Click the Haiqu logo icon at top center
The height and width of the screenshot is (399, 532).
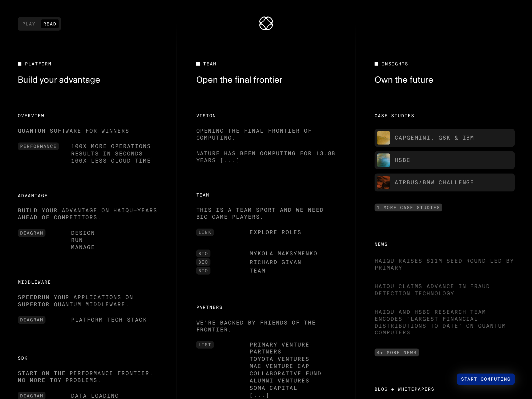(x=266, y=23)
